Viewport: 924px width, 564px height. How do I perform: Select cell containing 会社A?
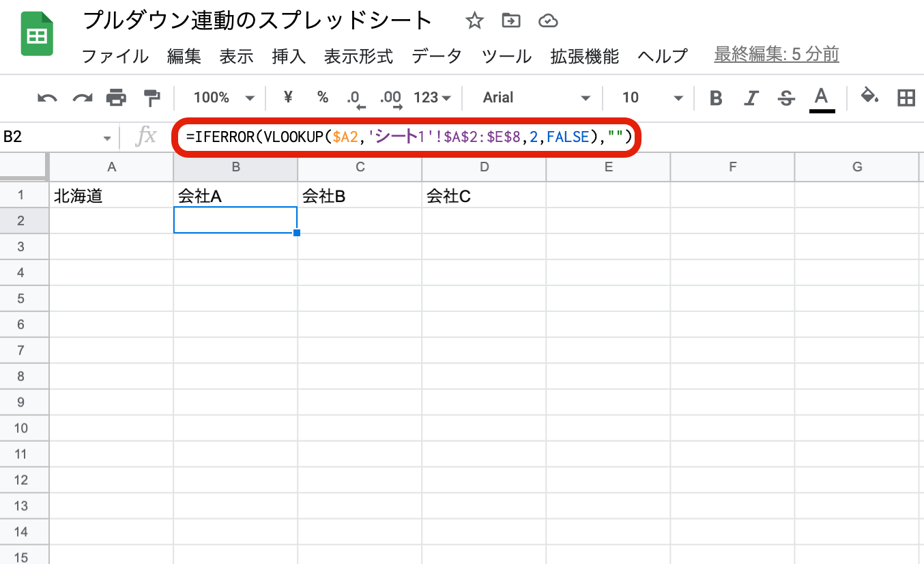pyautogui.click(x=235, y=196)
